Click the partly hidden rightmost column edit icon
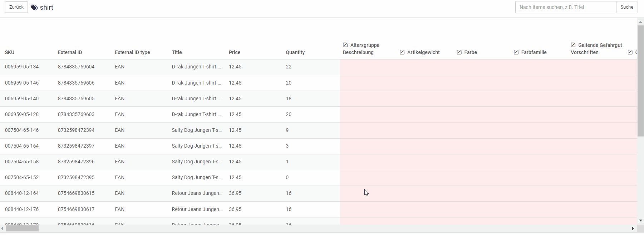The height and width of the screenshot is (235, 644). click(630, 52)
